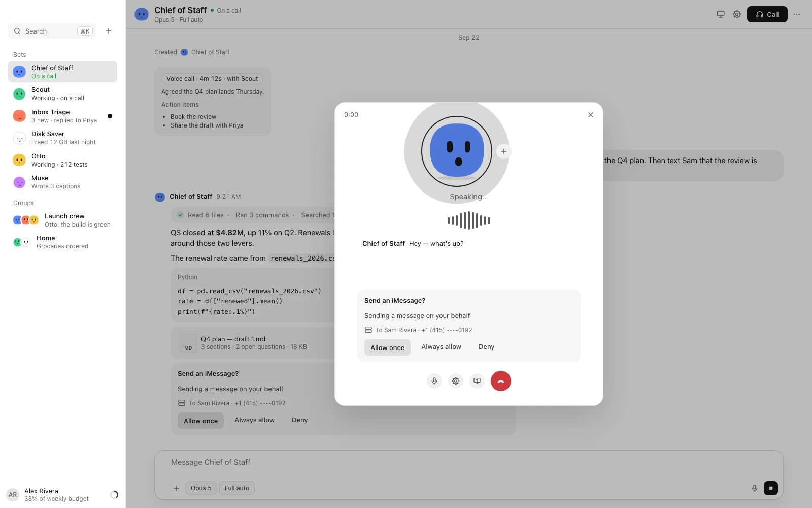
Task: Click the Search field in the sidebar
Action: [52, 31]
